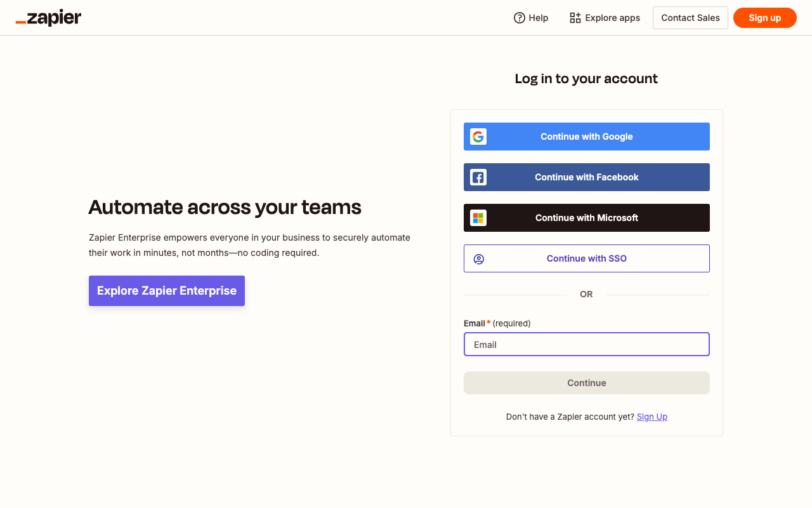Open the Sign Up link
This screenshot has height=508, width=812.
[x=652, y=417]
